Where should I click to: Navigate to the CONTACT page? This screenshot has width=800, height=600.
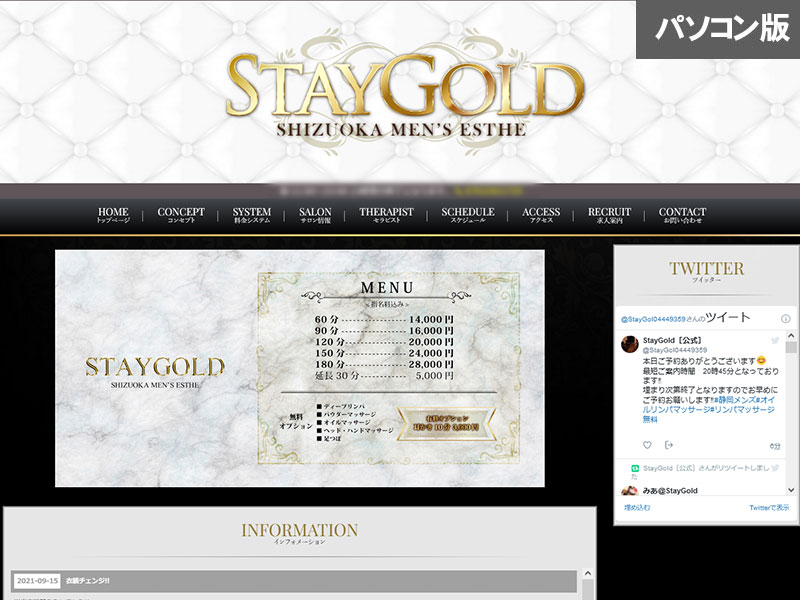[682, 215]
